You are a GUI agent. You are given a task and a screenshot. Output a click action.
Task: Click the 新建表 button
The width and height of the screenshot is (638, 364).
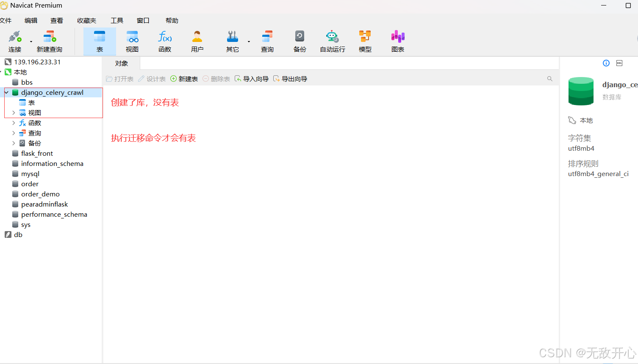(x=184, y=79)
